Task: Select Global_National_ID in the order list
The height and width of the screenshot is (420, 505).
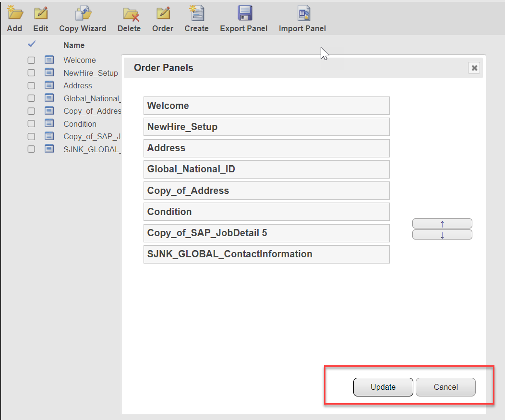Action: tap(266, 169)
